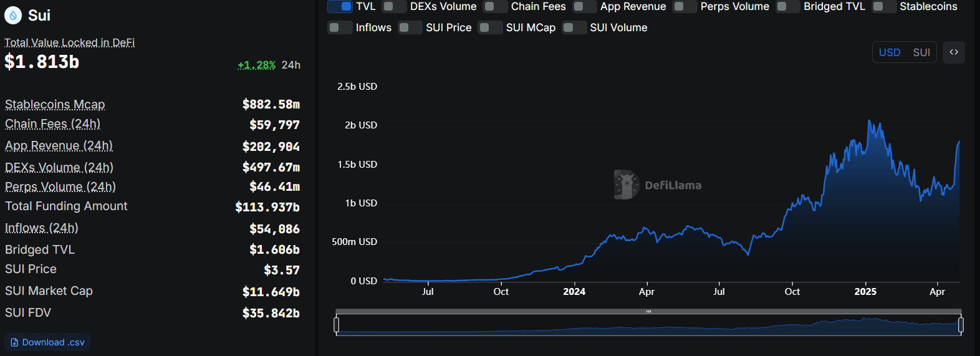980x356 pixels.
Task: Enable the Stablecoins toggle
Action: tap(884, 7)
